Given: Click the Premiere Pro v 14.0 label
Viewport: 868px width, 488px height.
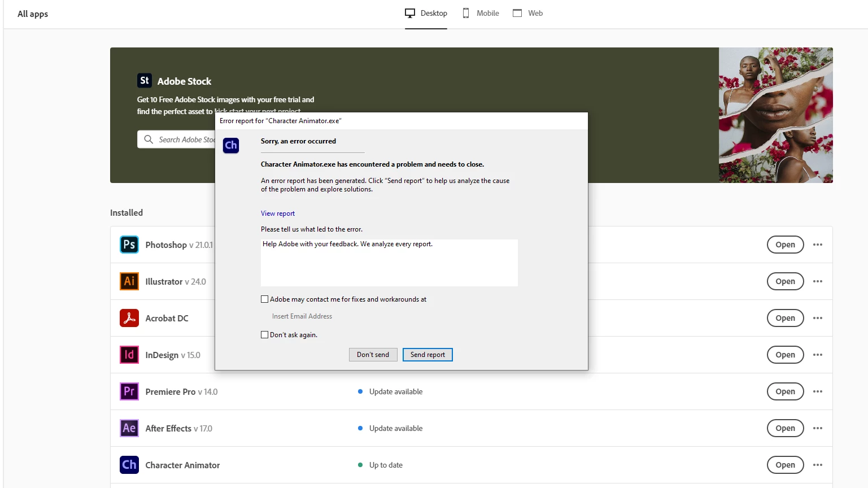Looking at the screenshot, I should (x=181, y=391).
